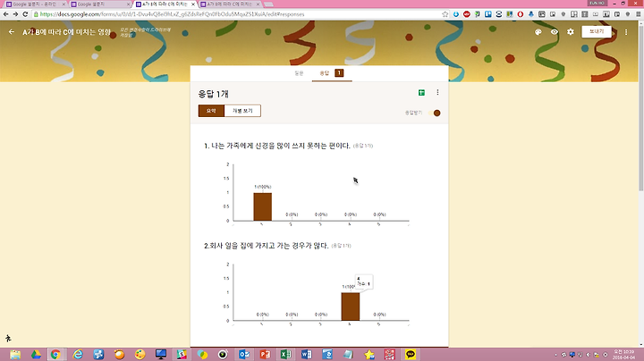Click the Chrome taskbar icon

coord(55,354)
